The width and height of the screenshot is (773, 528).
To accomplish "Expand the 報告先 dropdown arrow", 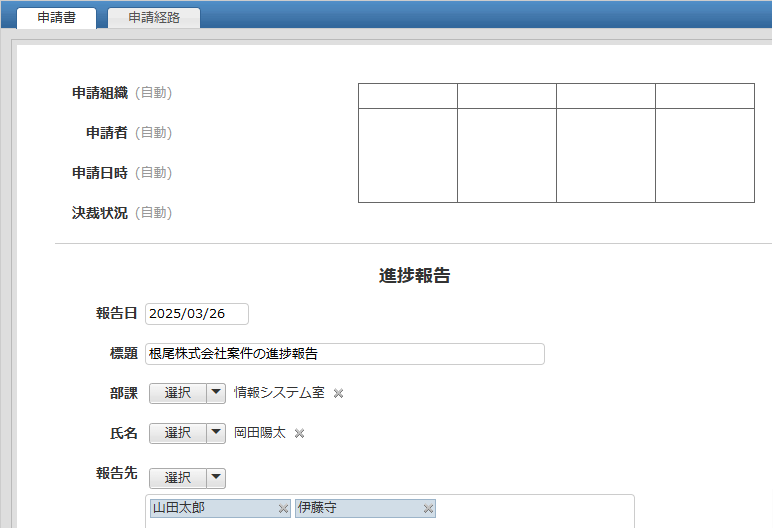I will (x=215, y=478).
